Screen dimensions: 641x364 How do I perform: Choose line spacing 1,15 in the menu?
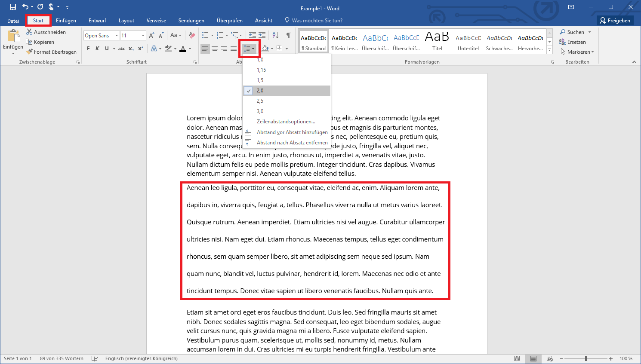287,70
